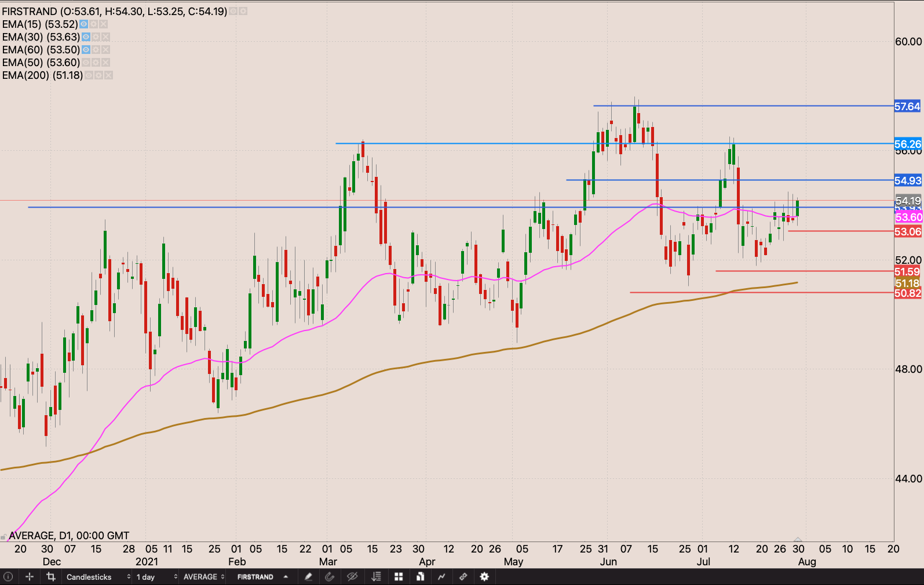Hide the EMA(30) line with eye icon
Screen dimensions: 924x585
tap(86, 37)
